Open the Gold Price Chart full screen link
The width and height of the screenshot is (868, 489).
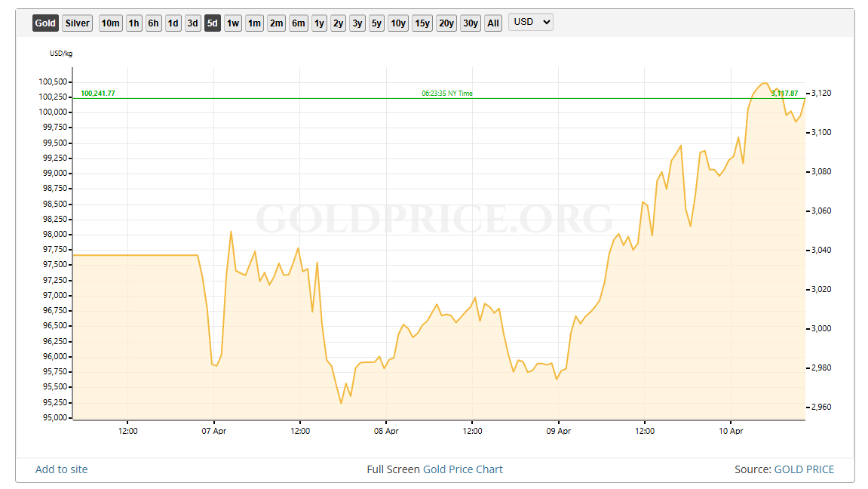pos(462,469)
